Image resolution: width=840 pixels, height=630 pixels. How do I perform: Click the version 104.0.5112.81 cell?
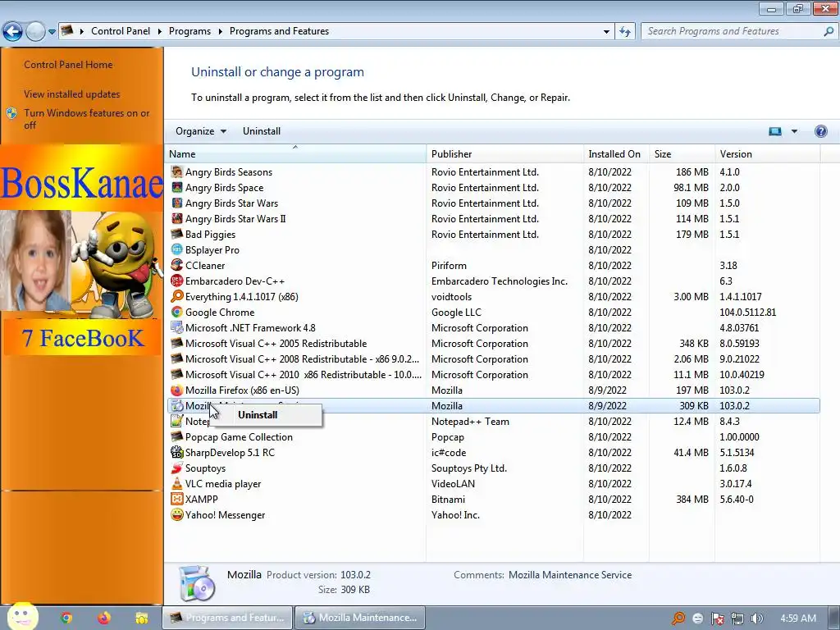tap(747, 312)
